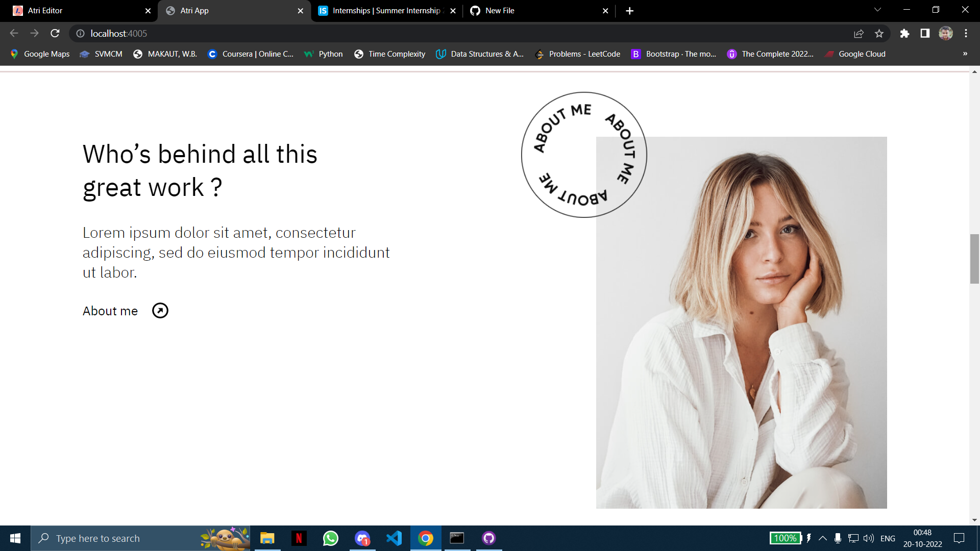Reload the localhost page
The width and height of the screenshot is (980, 551).
[55, 34]
